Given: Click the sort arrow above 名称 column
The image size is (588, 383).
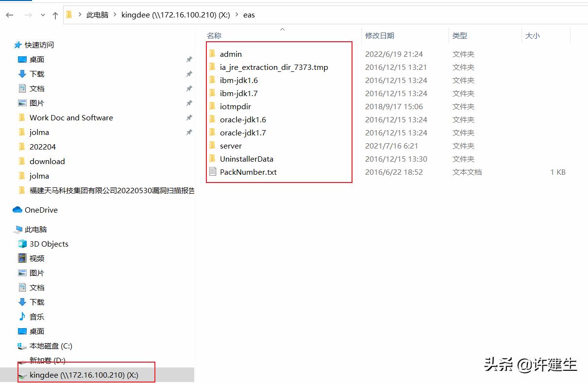Looking at the screenshot, I should (282, 29).
